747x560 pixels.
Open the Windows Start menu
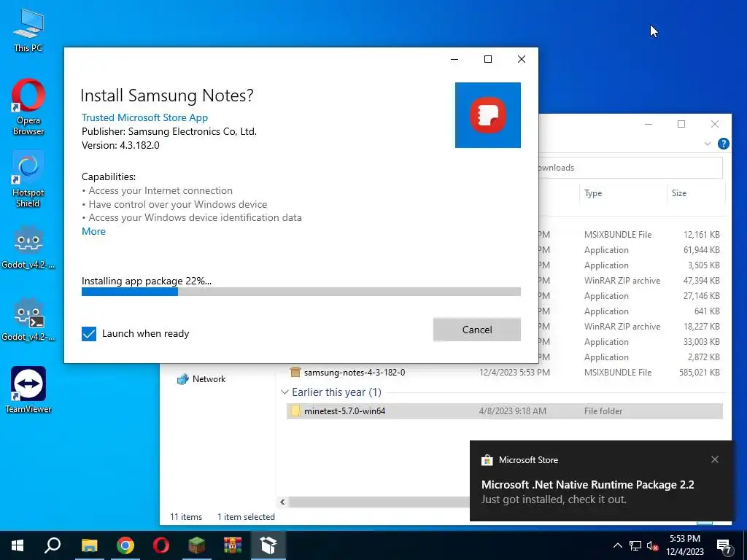[18, 545]
